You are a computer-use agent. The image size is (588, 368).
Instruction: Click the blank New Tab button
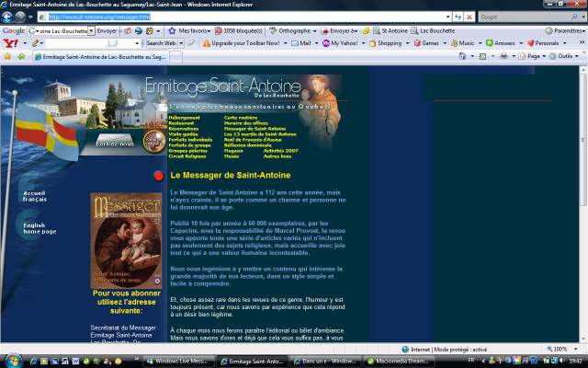click(x=176, y=57)
